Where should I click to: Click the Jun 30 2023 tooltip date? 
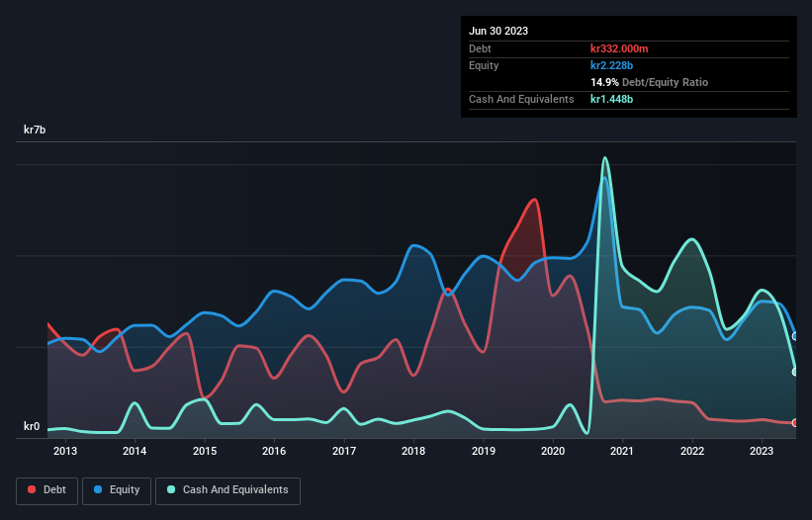(x=498, y=31)
